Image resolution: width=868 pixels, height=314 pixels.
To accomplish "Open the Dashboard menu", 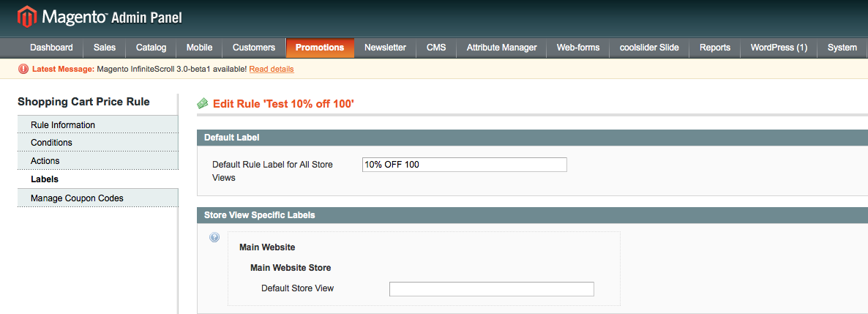I will (x=51, y=48).
